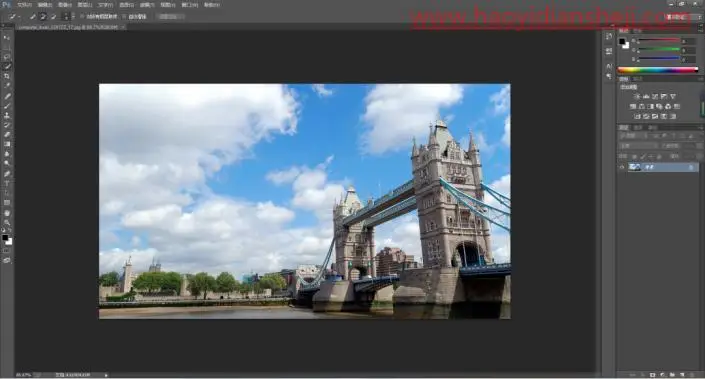Choose Subtract from Selection mode
The width and height of the screenshot is (705, 379).
(x=53, y=16)
